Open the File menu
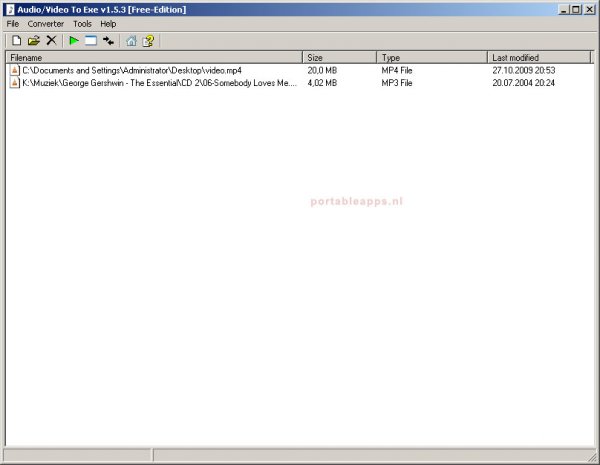The width and height of the screenshot is (600, 465). pyautogui.click(x=13, y=24)
